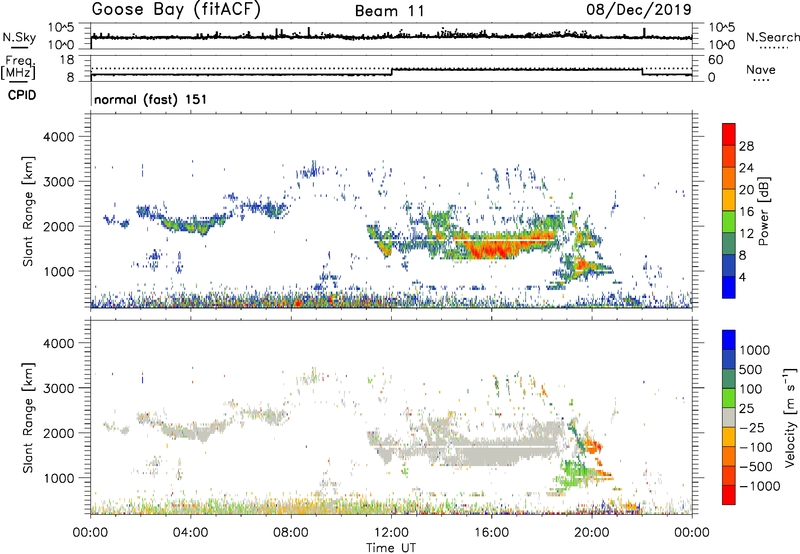Click 1000 tick on velocity panel axis
The image size is (800, 554).
pyautogui.click(x=59, y=478)
